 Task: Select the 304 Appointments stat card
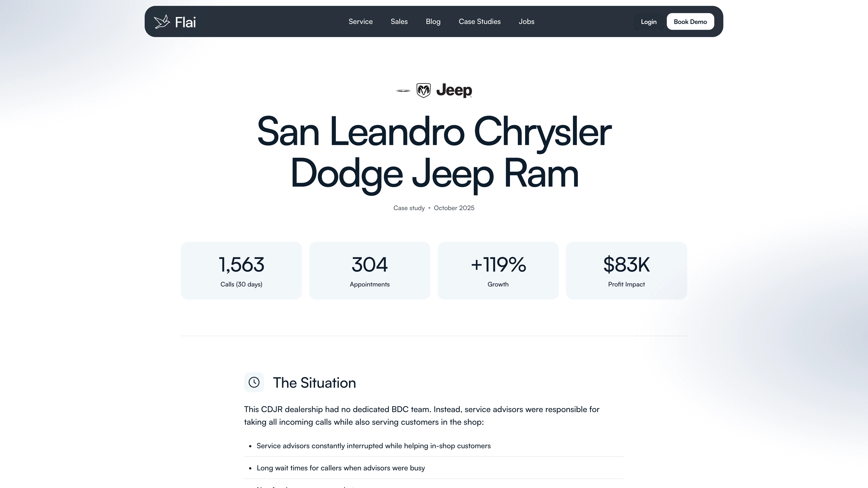[x=370, y=270]
